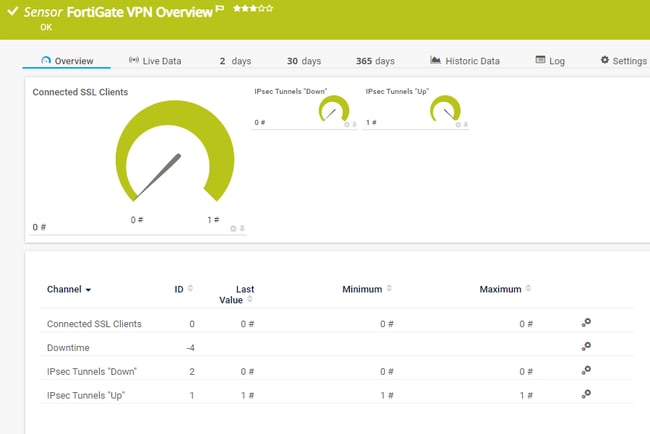Click the IPsec Tunnels "Down" small gauge

(334, 109)
